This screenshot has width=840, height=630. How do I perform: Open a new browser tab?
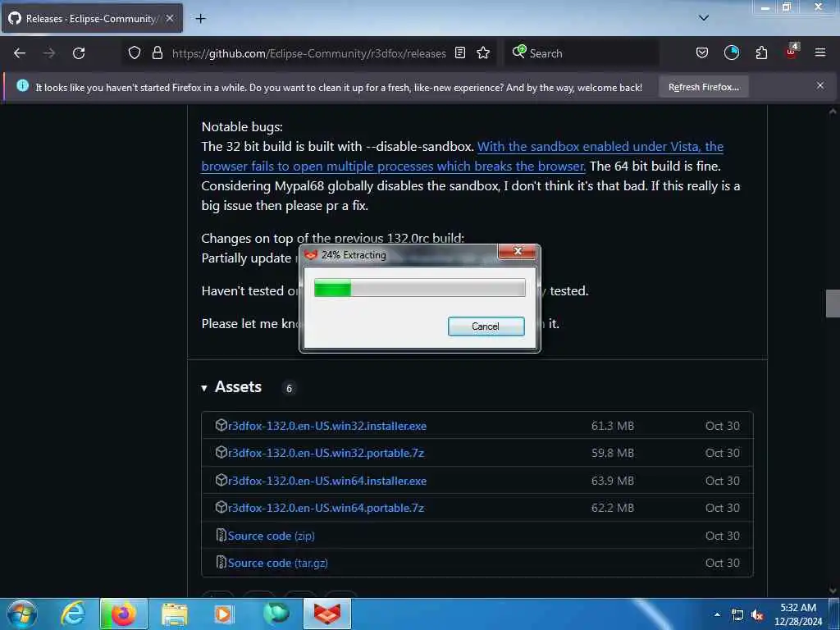pyautogui.click(x=200, y=19)
